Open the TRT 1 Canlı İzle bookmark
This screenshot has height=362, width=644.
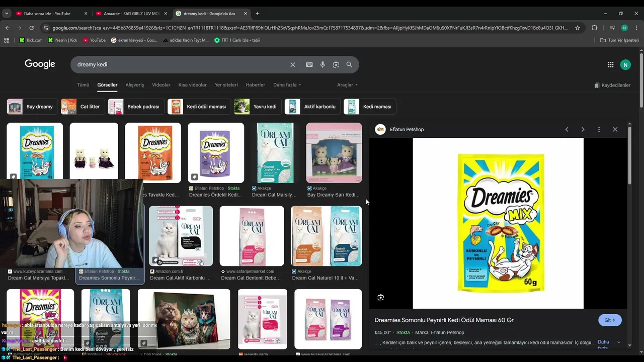(x=237, y=40)
